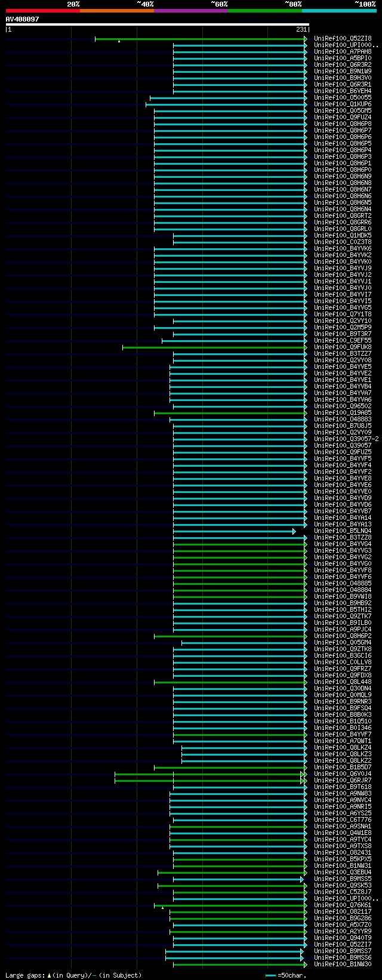Viewport: 382px width, 980px height.
Task: Pick subject UniRef100_Q8H6P2
Action: 343,636
